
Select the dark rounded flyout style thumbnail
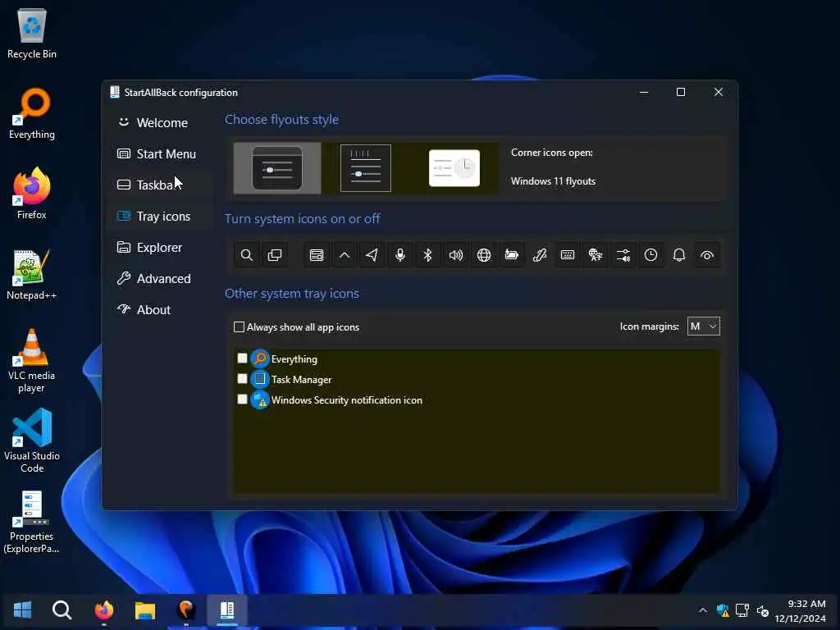tap(277, 168)
